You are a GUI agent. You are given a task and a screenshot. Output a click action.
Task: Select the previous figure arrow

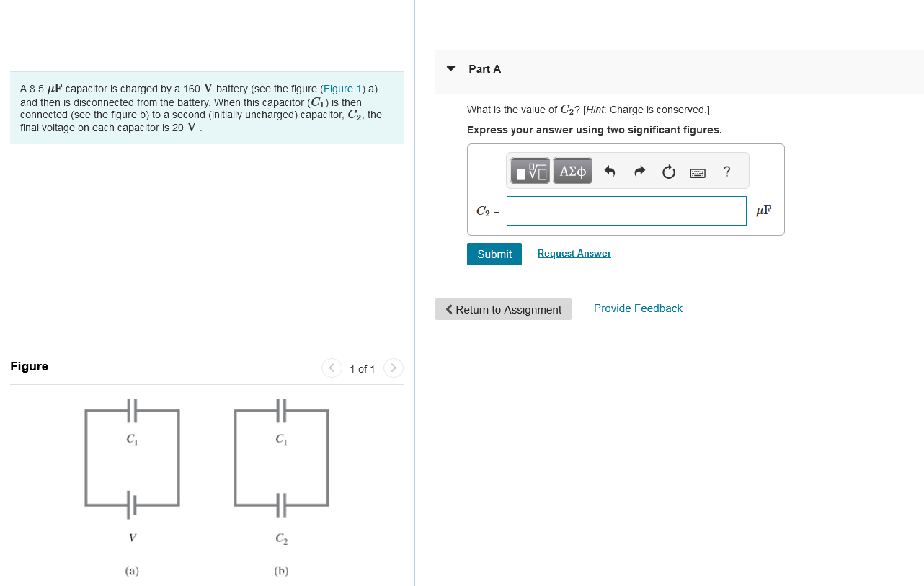[332, 368]
